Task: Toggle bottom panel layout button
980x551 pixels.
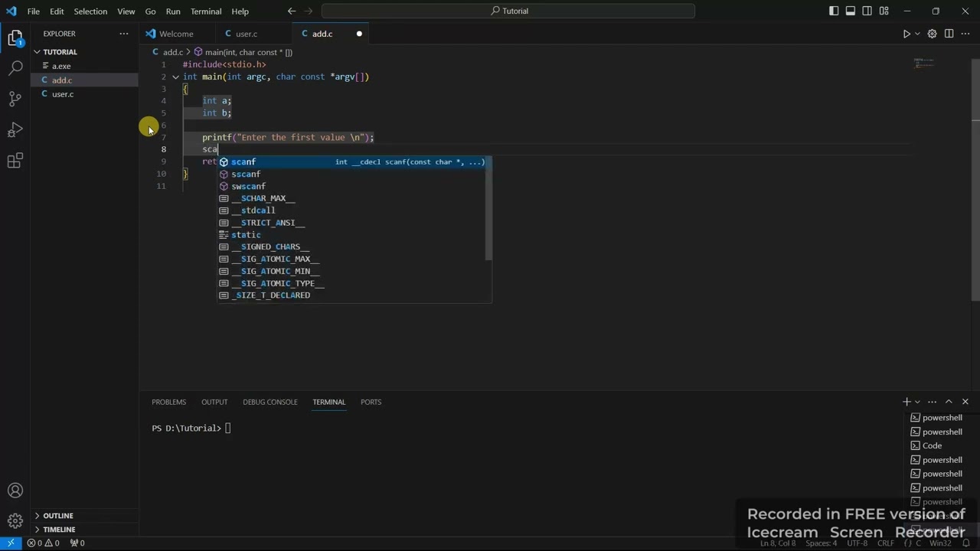Action: click(851, 11)
